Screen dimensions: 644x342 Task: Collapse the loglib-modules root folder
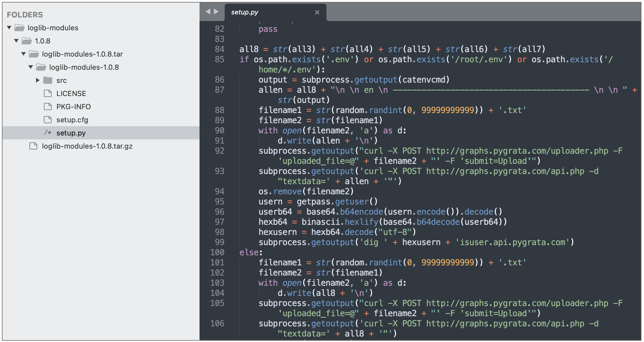pos(9,28)
